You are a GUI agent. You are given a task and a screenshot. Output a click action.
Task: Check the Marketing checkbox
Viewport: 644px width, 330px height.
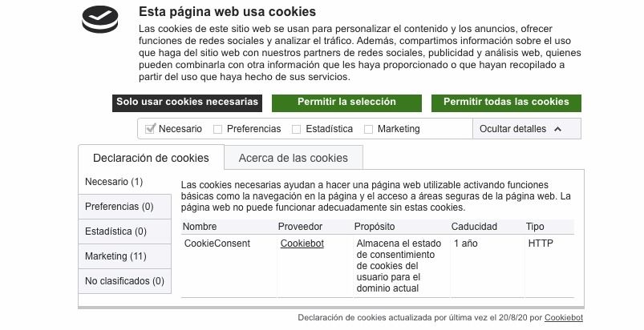coord(368,129)
